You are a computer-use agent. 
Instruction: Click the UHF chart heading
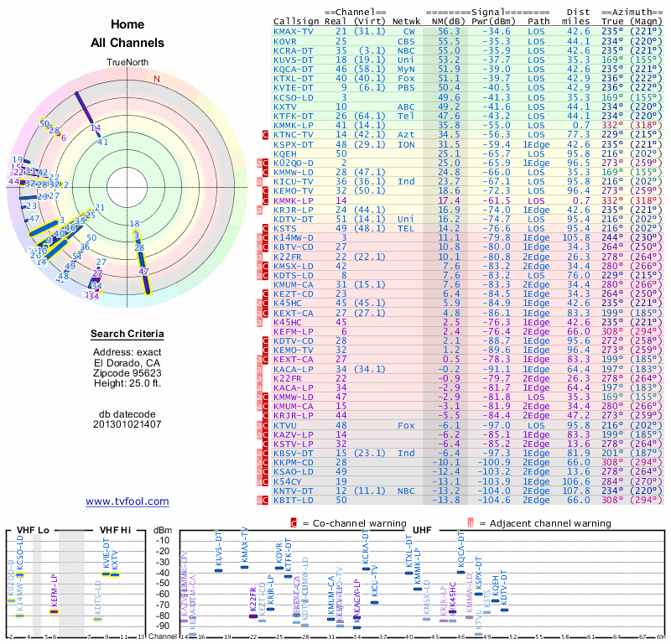[x=422, y=530]
